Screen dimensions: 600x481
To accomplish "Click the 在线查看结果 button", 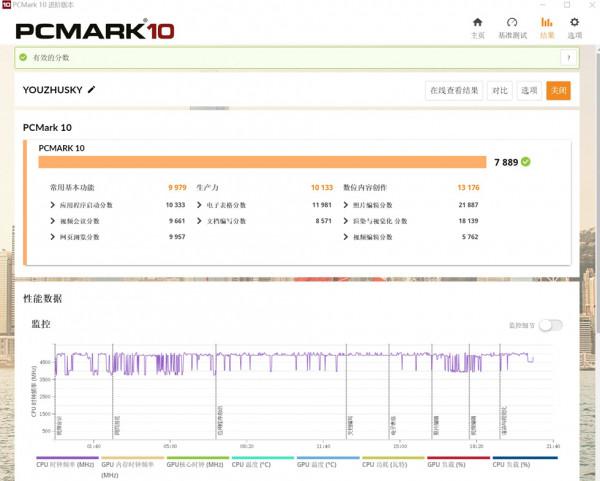I will pos(455,91).
